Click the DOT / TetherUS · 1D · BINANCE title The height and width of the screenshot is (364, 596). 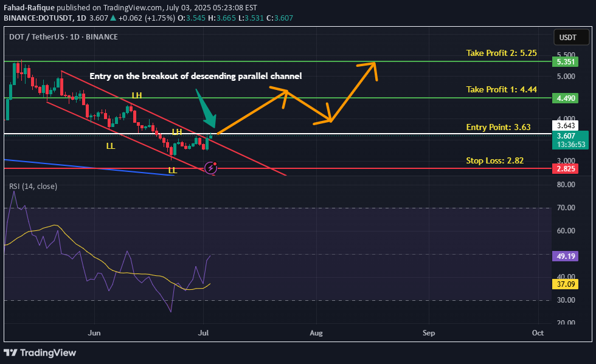(63, 37)
